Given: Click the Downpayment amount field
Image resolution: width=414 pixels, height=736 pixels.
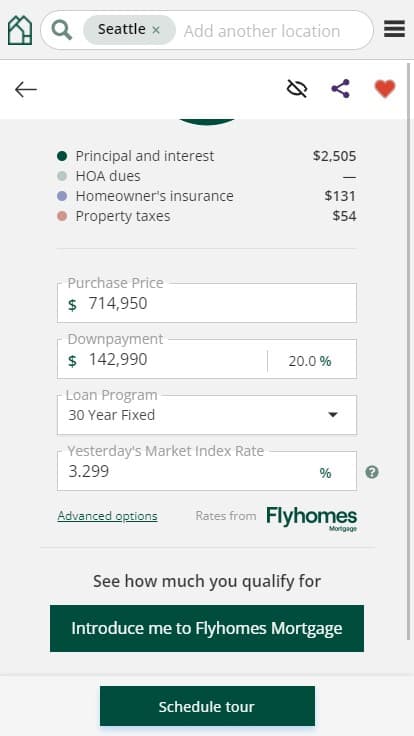Looking at the screenshot, I should [x=162, y=359].
